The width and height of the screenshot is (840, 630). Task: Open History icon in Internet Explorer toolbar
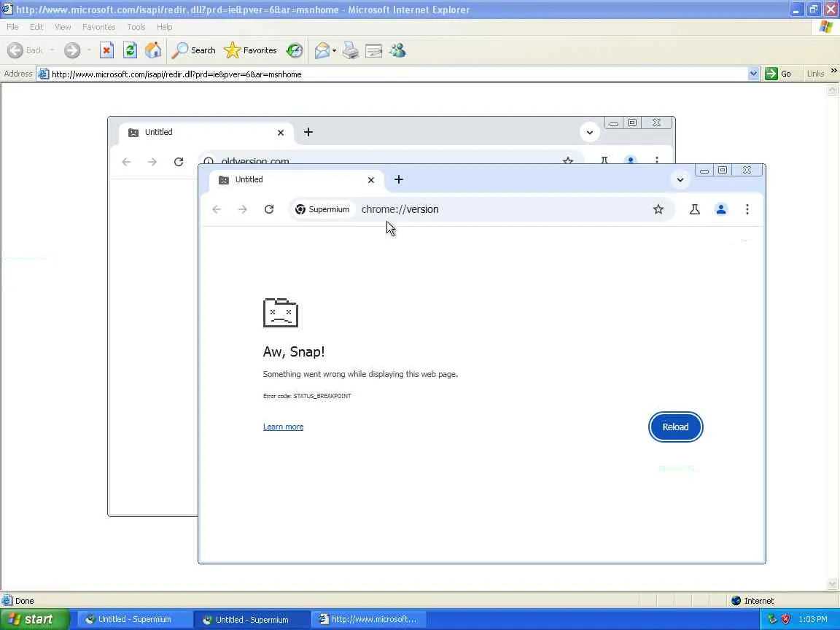tap(294, 50)
